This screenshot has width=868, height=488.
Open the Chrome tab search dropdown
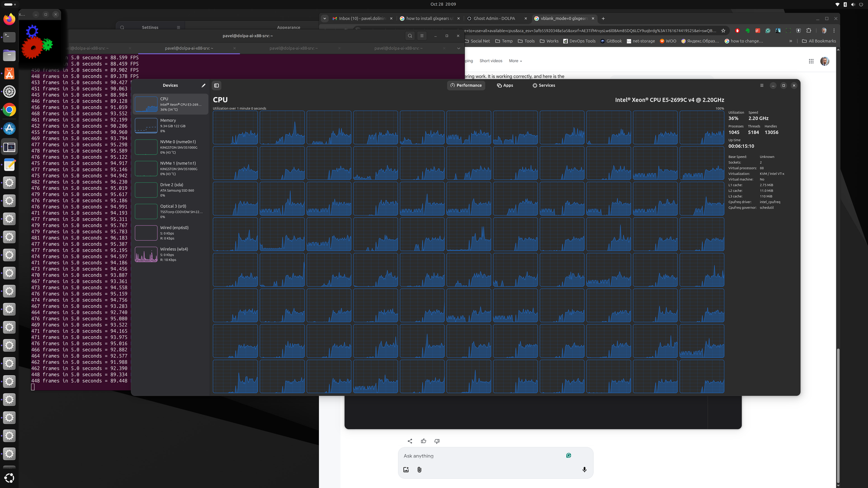point(325,19)
